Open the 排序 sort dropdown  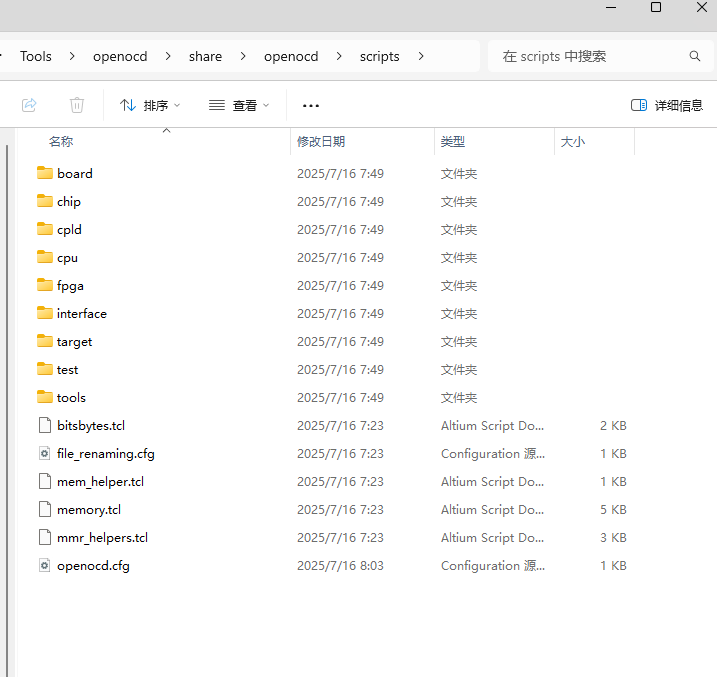150,106
